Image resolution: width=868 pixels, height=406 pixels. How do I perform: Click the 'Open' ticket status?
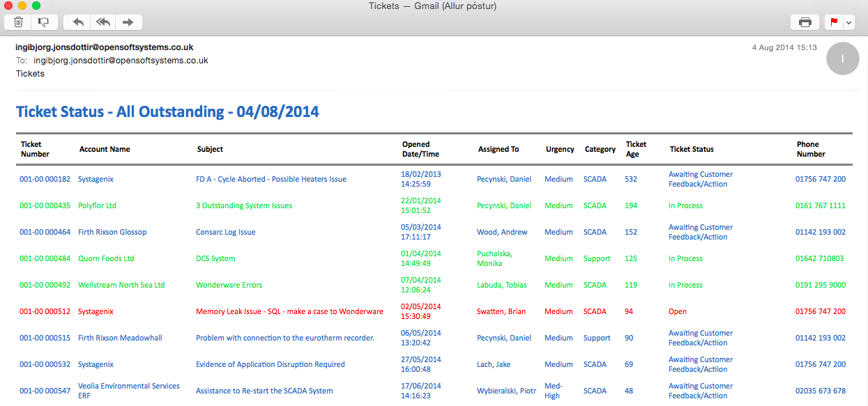[678, 311]
